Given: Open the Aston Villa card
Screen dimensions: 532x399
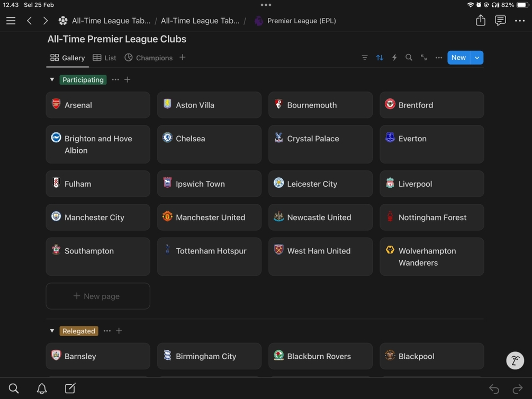Looking at the screenshot, I should pos(209,105).
